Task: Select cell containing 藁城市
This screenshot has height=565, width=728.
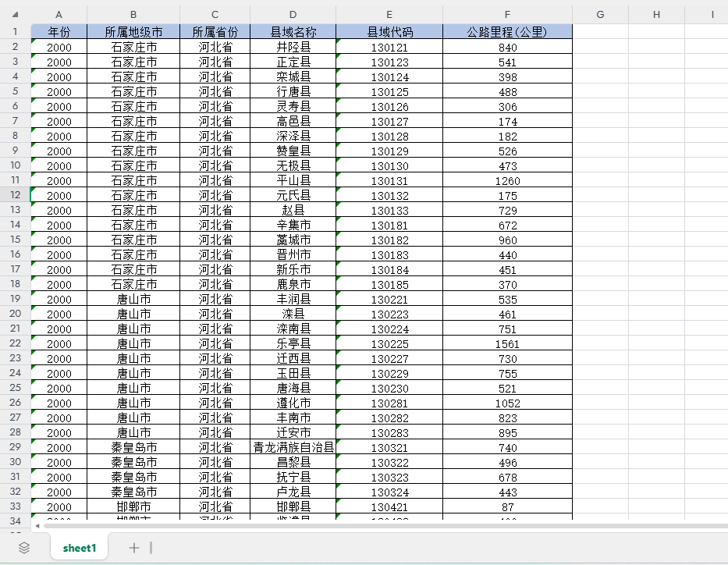Action: [x=293, y=240]
